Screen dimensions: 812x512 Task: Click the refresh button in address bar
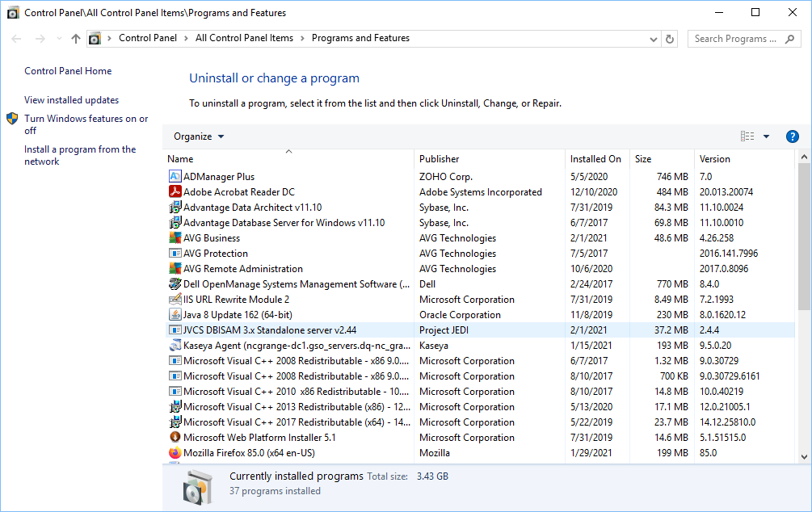coord(670,39)
